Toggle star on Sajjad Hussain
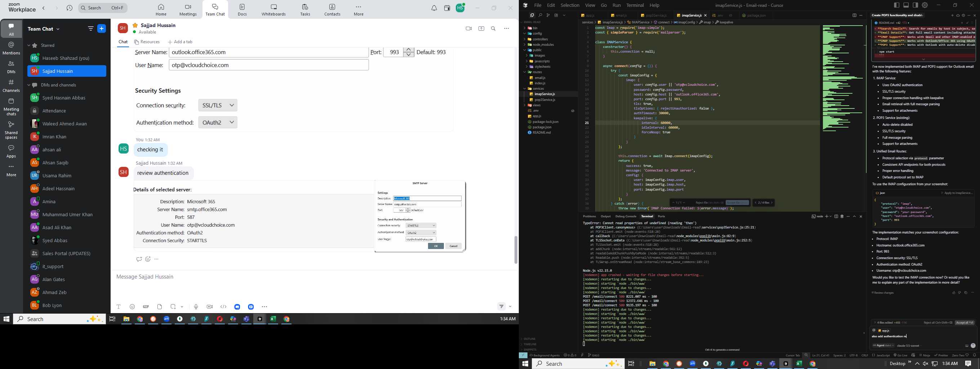 click(135, 25)
